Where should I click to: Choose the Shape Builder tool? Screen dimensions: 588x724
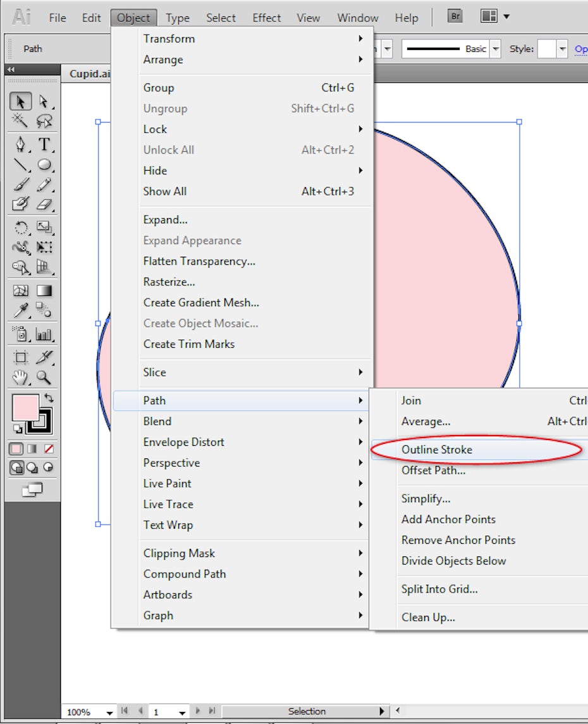(x=20, y=267)
